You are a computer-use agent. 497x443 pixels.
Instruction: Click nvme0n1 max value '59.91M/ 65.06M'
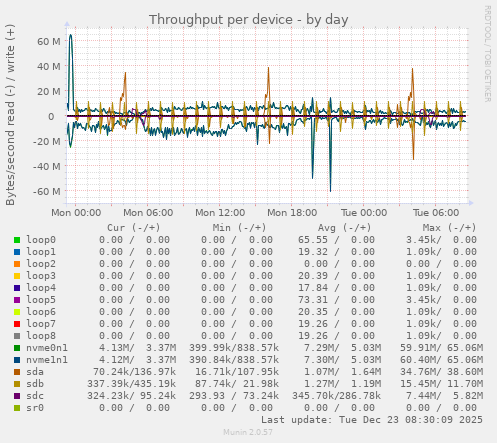[x=441, y=348]
